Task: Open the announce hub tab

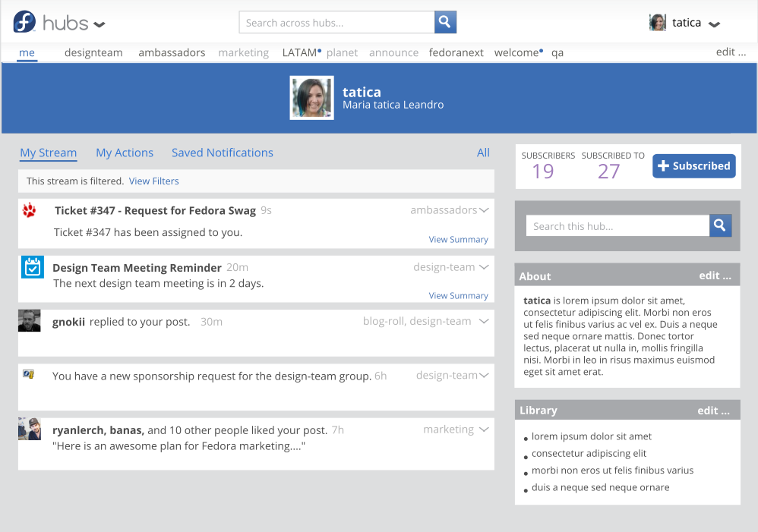Action: 394,52
